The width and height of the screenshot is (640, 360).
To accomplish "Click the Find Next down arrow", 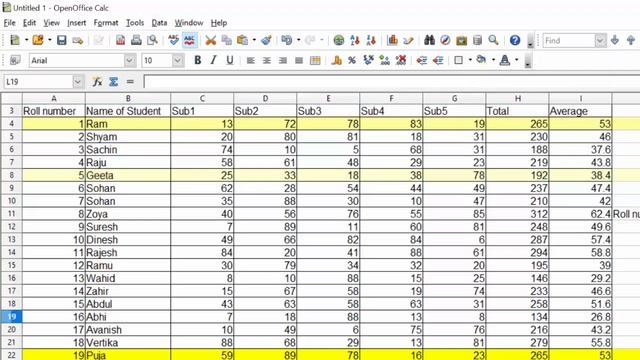I will tap(615, 40).
